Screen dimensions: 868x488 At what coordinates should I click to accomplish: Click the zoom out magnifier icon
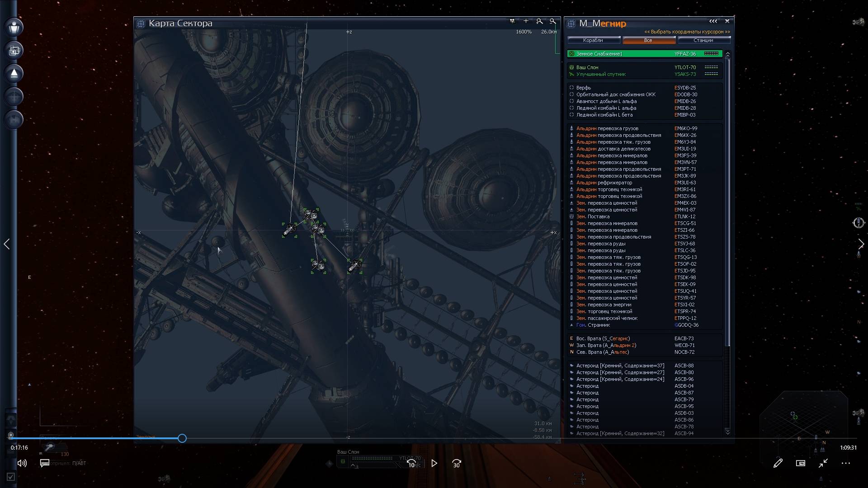pos(552,21)
